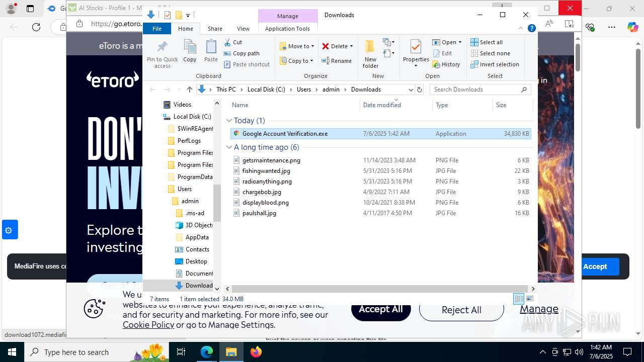The width and height of the screenshot is (644, 362).
Task: Expand the address bar history dropdown
Action: (x=411, y=89)
